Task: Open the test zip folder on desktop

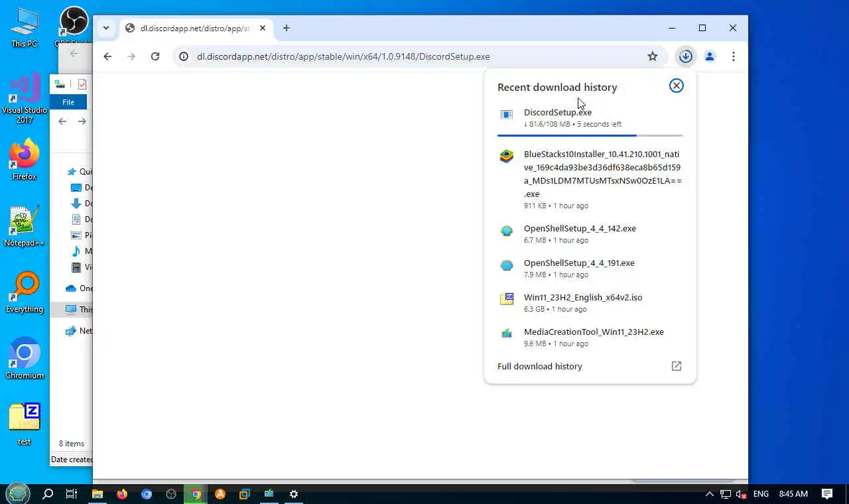Action: coord(25,425)
